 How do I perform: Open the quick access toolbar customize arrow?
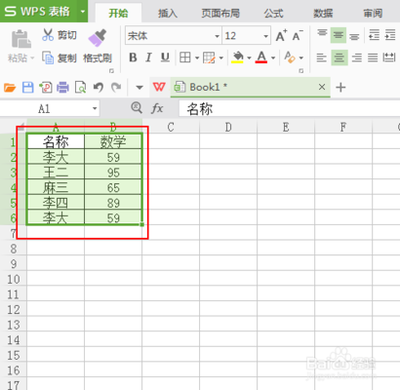tap(139, 87)
